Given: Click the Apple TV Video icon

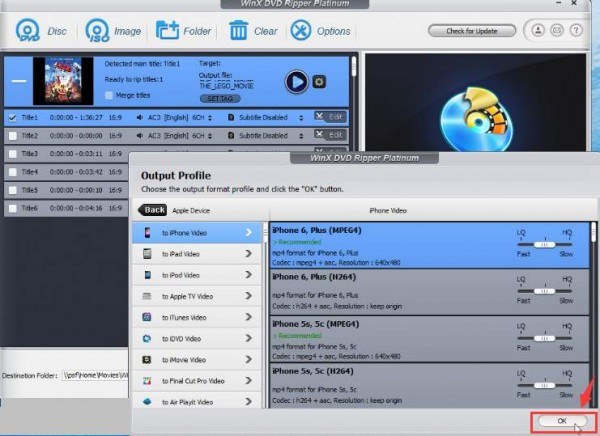Looking at the screenshot, I should click(x=147, y=296).
